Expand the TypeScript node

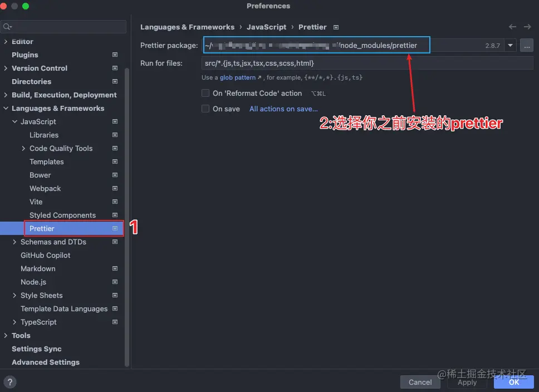[14, 322]
